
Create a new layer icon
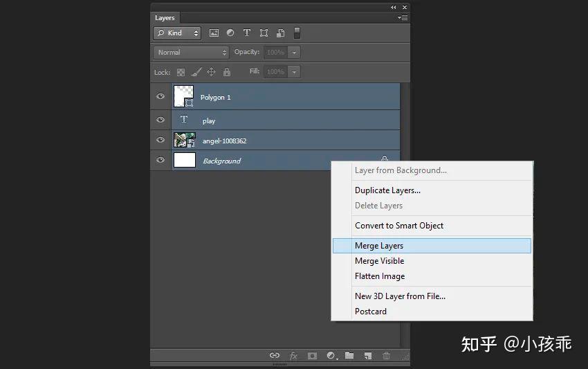368,355
